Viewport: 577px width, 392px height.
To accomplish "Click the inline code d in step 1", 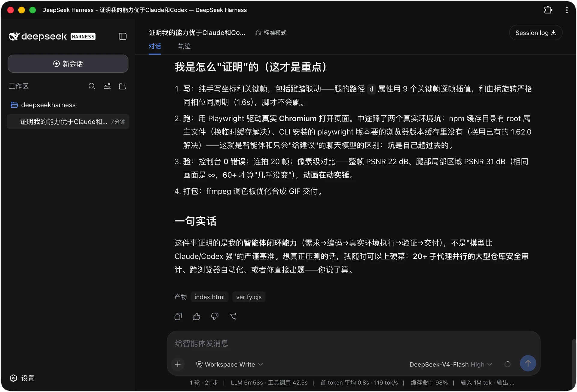I will click(371, 89).
